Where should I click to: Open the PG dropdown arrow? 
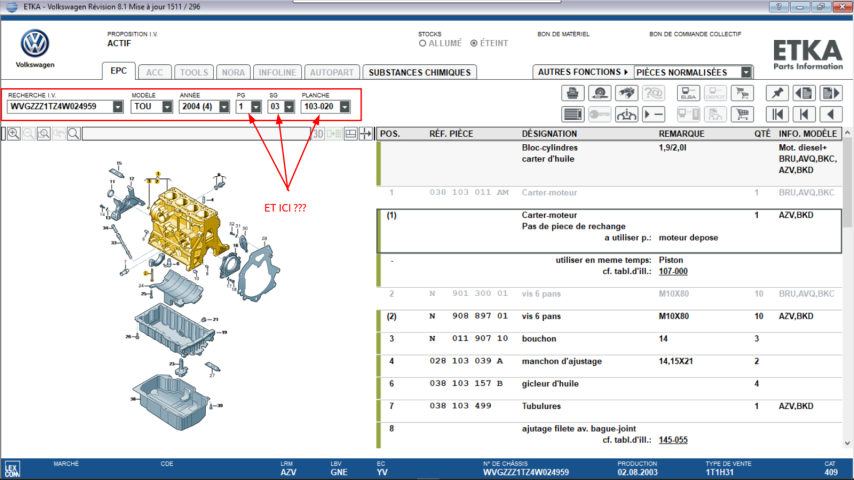click(256, 107)
